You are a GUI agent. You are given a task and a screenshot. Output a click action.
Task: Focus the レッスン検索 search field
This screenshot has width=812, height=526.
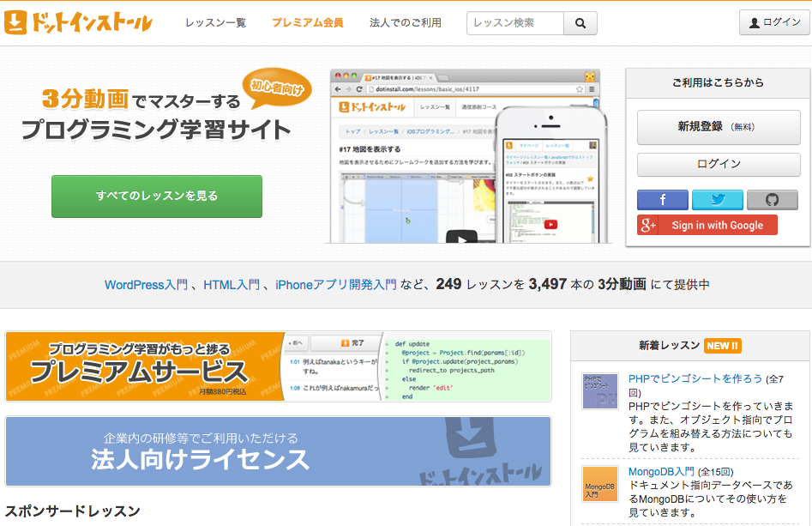515,23
